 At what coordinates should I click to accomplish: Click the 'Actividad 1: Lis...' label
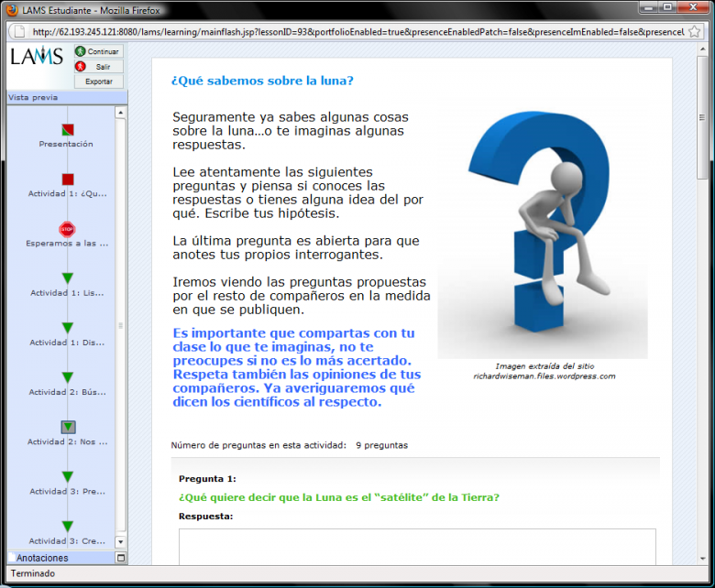pos(67,293)
